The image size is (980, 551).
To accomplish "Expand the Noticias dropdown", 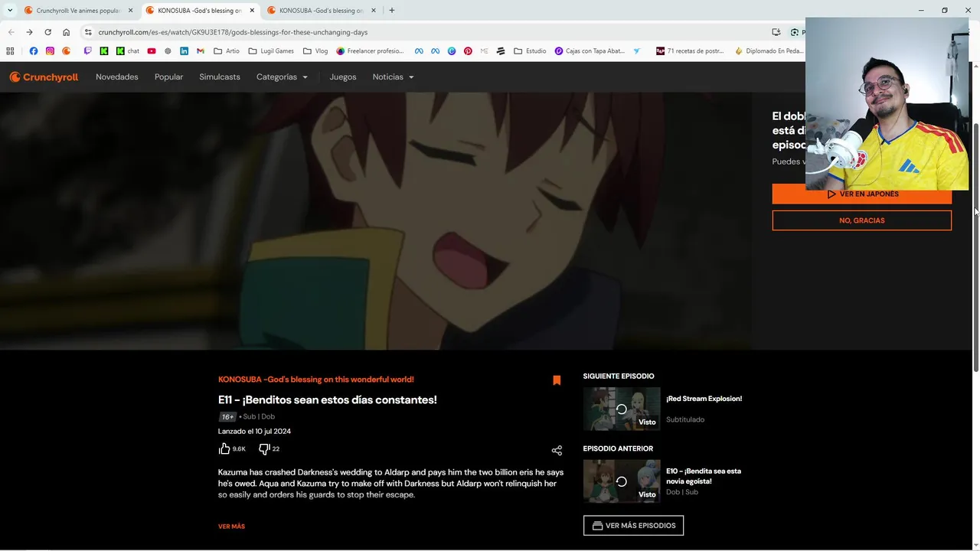I will pos(393,77).
